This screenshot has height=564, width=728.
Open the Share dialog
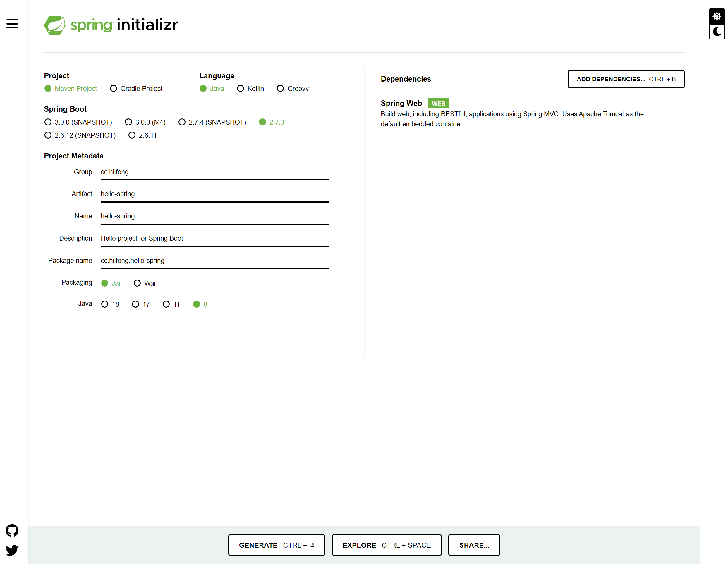coord(474,545)
